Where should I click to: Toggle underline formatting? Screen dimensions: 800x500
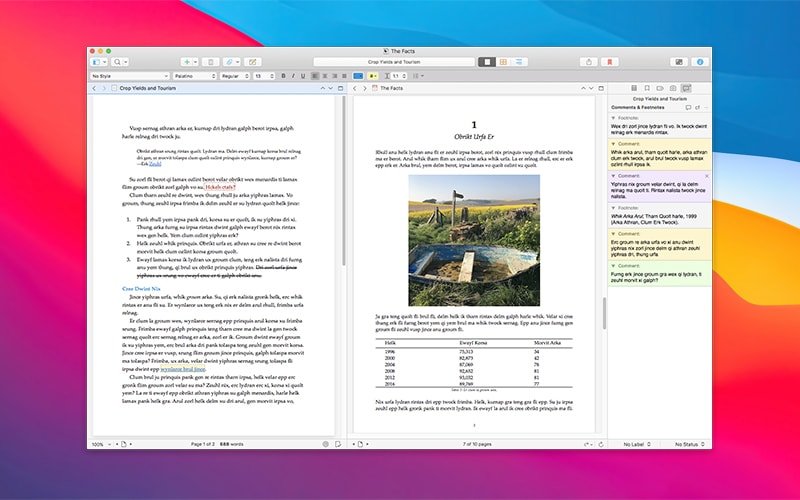point(303,75)
